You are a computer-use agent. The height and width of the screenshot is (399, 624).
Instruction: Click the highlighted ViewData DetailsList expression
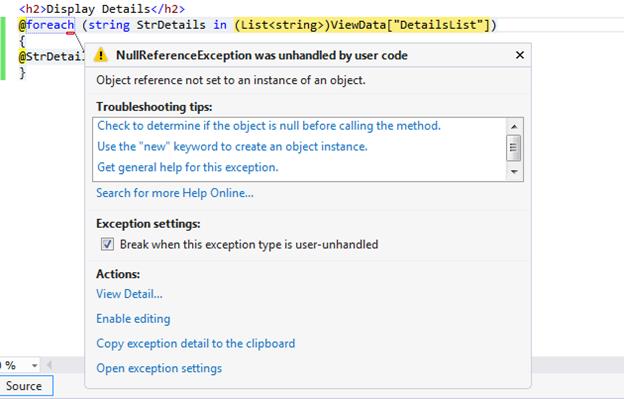[362, 25]
